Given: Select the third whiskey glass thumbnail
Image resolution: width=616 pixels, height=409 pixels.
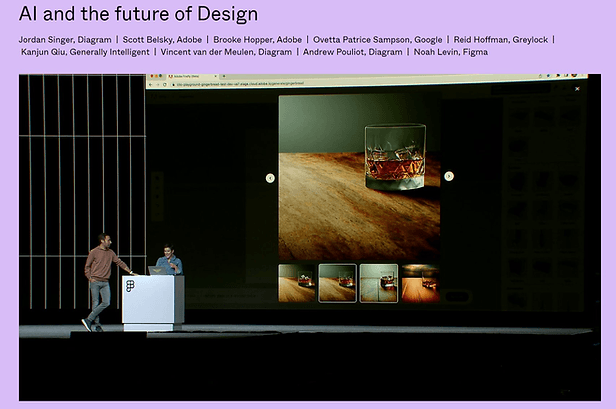Looking at the screenshot, I should (x=379, y=283).
